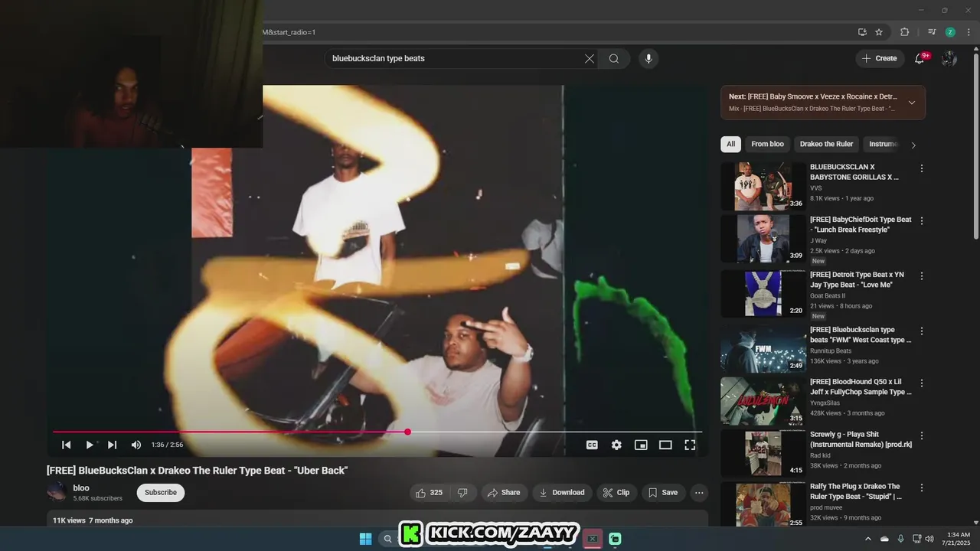Enable miniplayer mode
Image resolution: width=980 pixels, height=551 pixels.
pyautogui.click(x=641, y=445)
